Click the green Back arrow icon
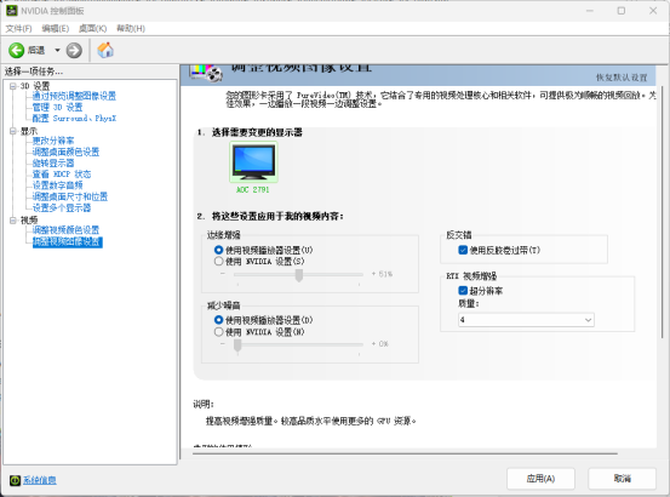The width and height of the screenshot is (670, 497). pyautogui.click(x=16, y=50)
